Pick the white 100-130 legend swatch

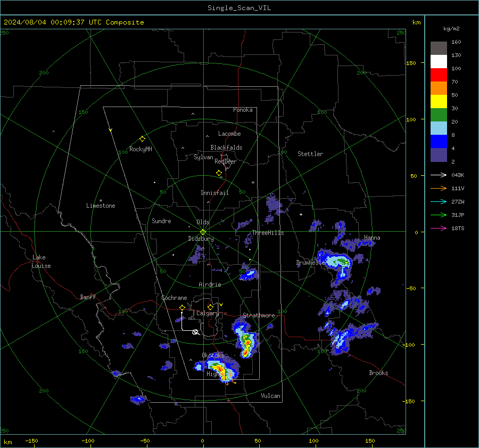click(439, 62)
